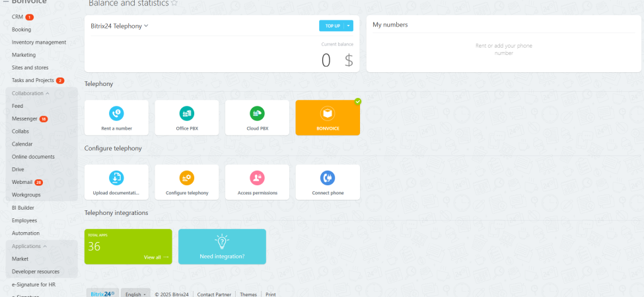644x297 pixels.
Task: Click the My numbers heading
Action: (390, 24)
